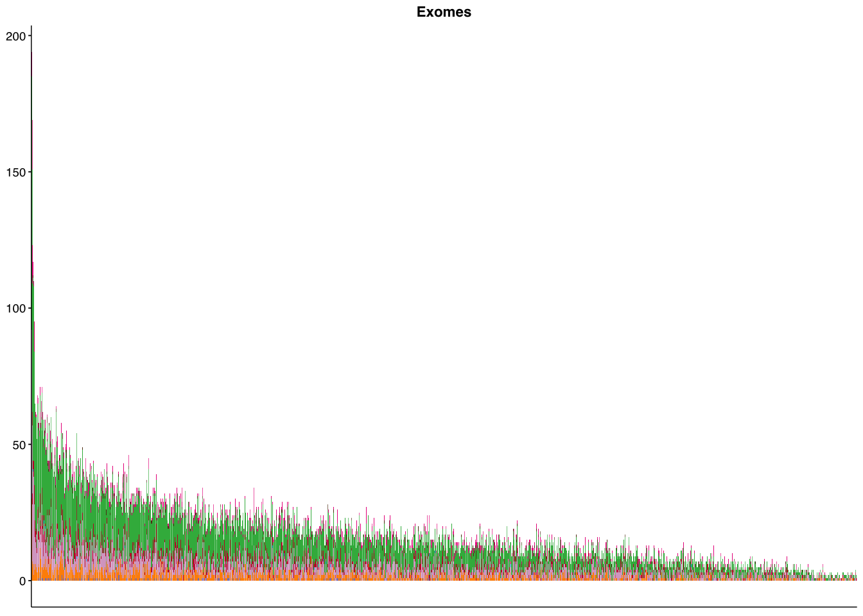Click the y-axis label "100"
The width and height of the screenshot is (863, 616).
click(15, 309)
